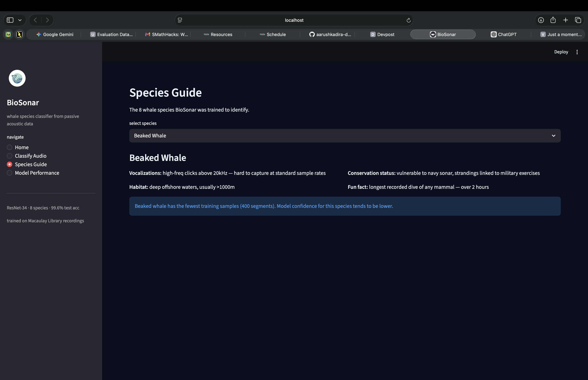Click the localhost address bar

click(x=294, y=20)
